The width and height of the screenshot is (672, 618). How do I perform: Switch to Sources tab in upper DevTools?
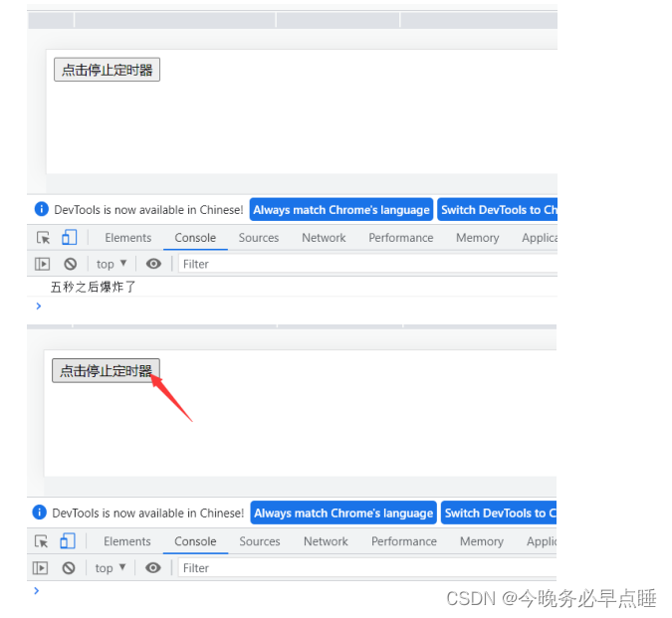coord(259,238)
